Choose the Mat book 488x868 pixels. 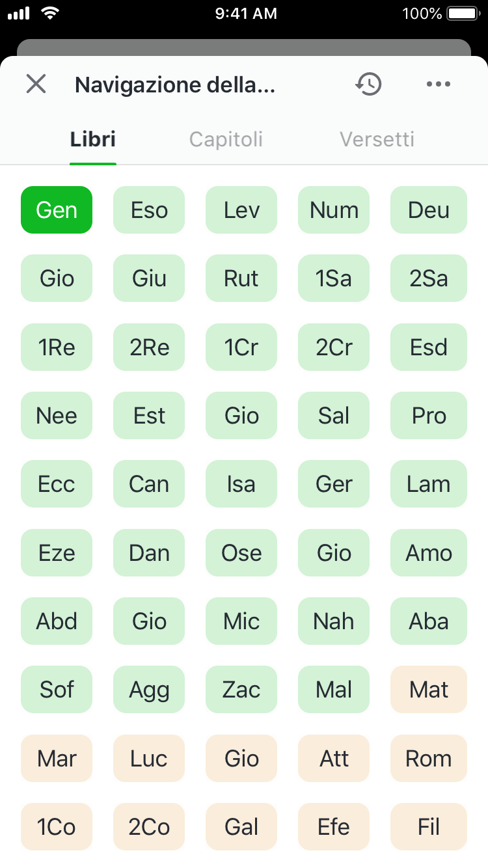pos(429,690)
